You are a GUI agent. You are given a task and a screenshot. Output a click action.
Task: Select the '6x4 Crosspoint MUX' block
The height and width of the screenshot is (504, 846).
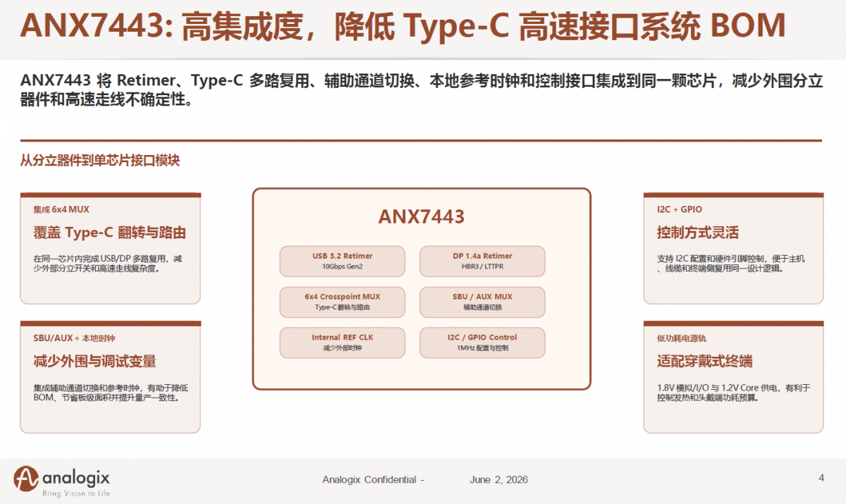(x=343, y=302)
